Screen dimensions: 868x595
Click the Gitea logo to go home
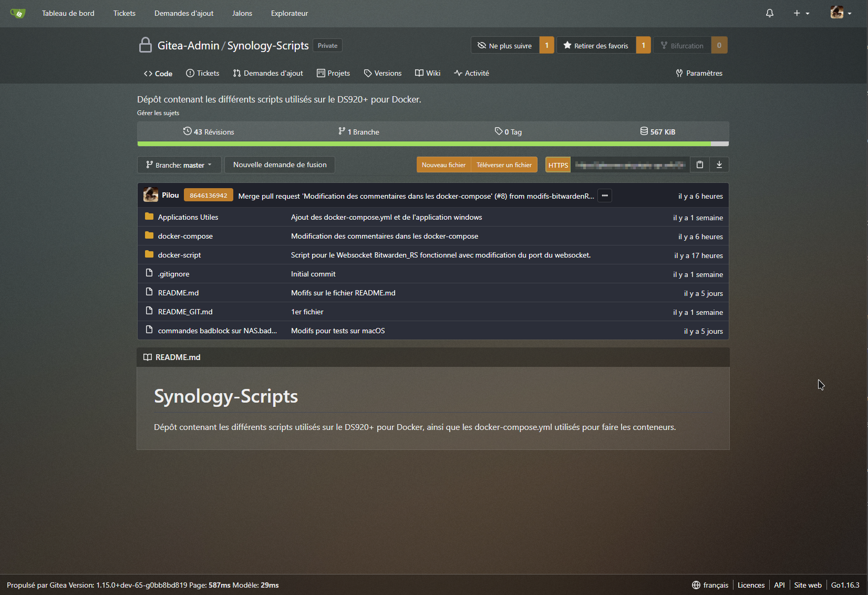17,13
